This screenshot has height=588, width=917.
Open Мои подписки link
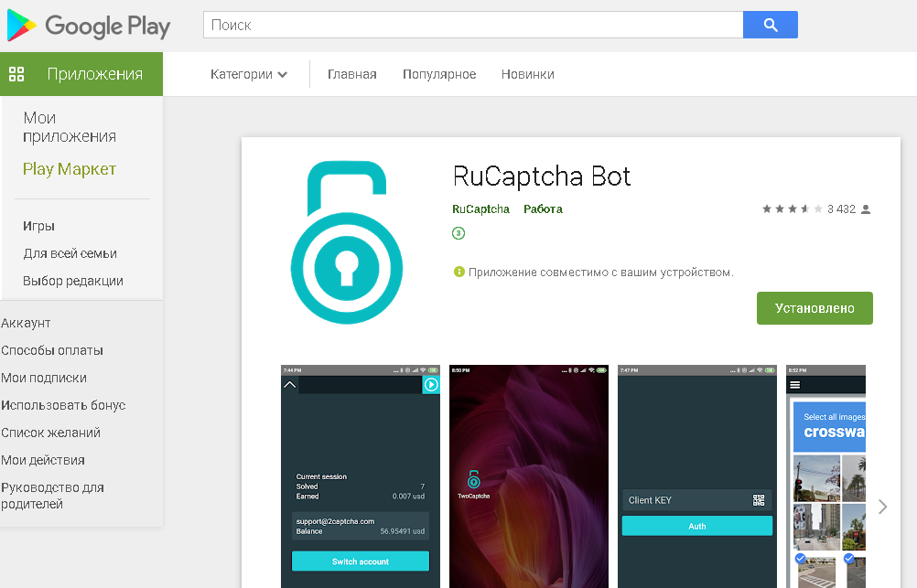tap(44, 378)
